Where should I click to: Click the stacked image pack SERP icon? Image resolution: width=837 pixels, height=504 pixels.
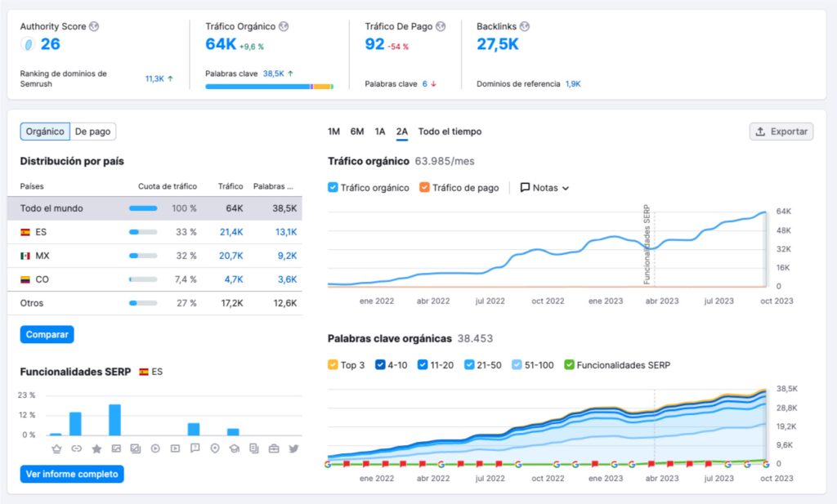pyautogui.click(x=136, y=449)
